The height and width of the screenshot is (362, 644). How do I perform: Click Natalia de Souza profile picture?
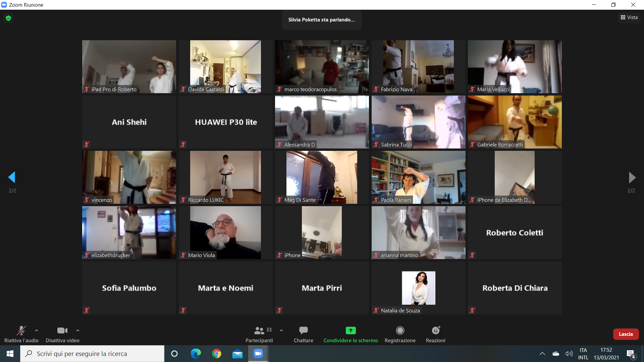pyautogui.click(x=419, y=288)
